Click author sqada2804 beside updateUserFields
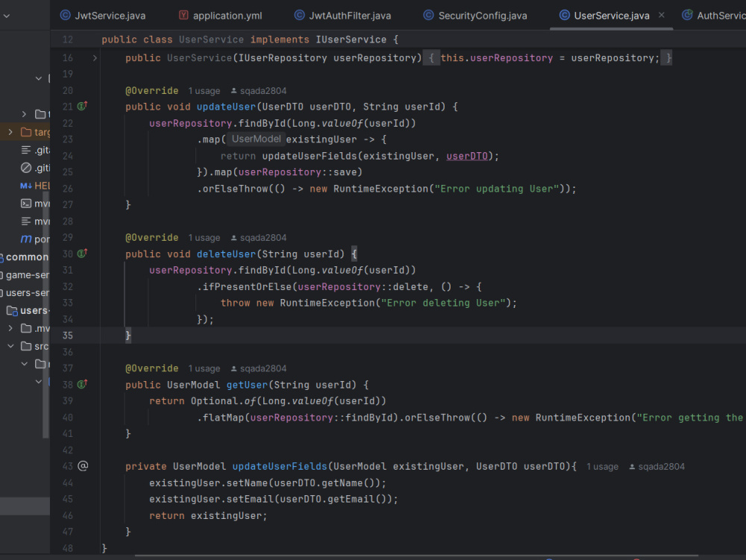 point(657,467)
